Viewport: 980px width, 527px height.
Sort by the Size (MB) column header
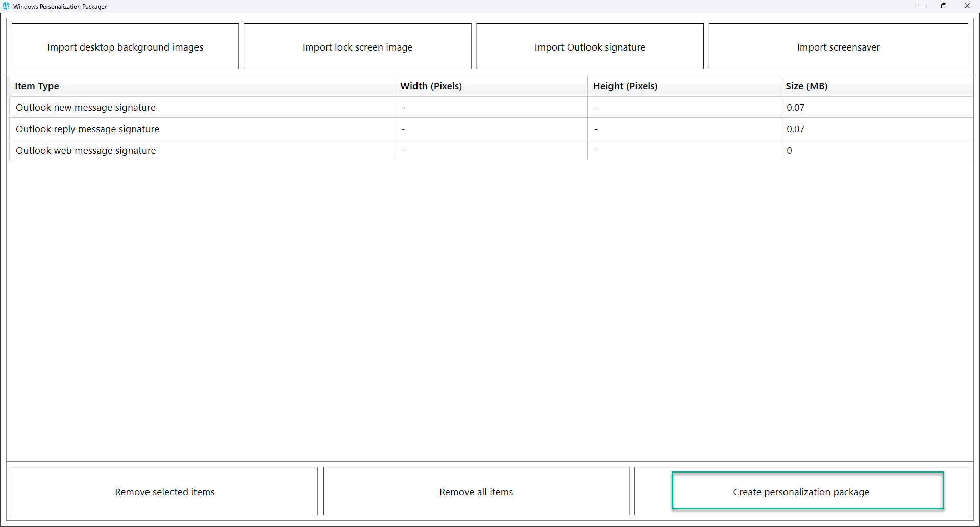click(806, 86)
